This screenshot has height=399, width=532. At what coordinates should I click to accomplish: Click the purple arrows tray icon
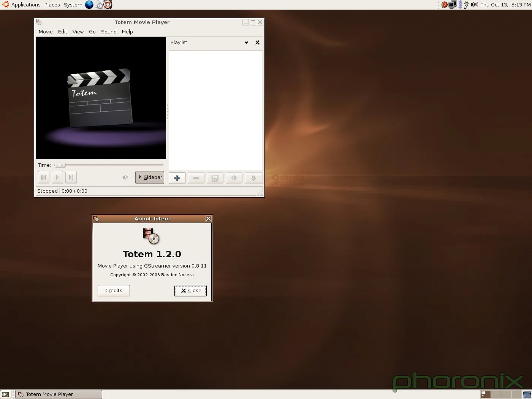click(x=460, y=5)
